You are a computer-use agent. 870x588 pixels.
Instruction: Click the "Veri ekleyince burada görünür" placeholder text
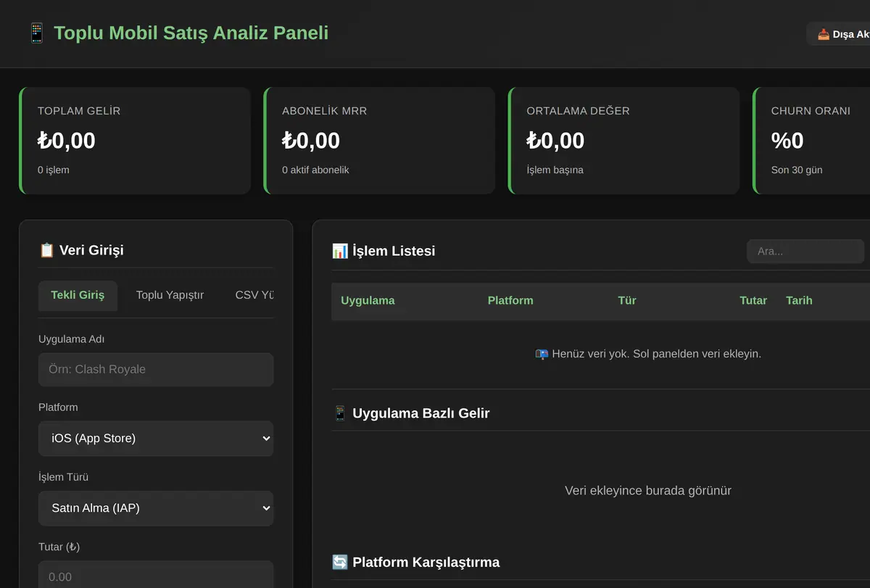coord(648,491)
